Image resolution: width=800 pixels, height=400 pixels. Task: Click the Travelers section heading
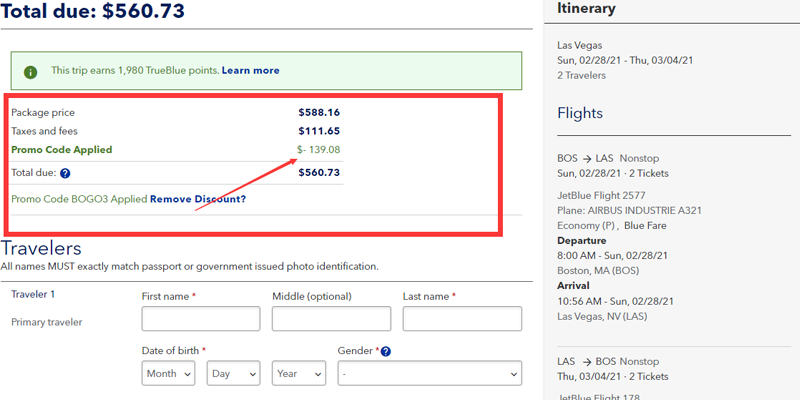click(42, 248)
